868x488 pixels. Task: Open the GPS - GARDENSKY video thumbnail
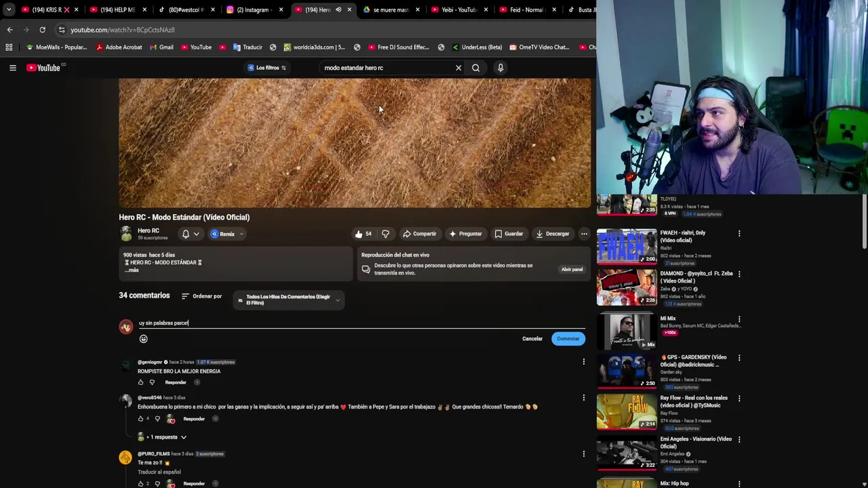pos(627,370)
